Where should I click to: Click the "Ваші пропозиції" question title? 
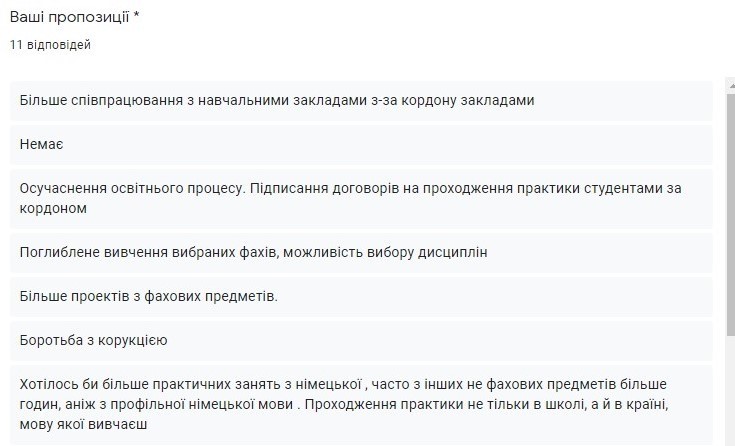pos(68,19)
